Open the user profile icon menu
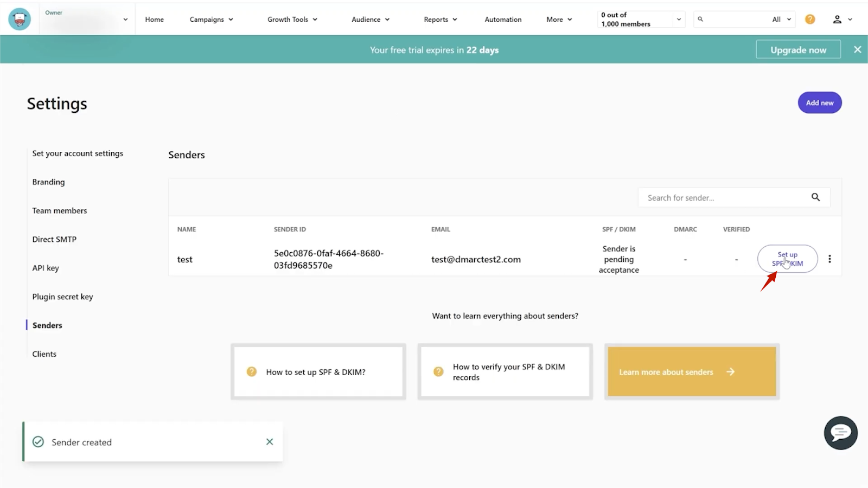Image resolution: width=868 pixels, height=488 pixels. pos(841,20)
